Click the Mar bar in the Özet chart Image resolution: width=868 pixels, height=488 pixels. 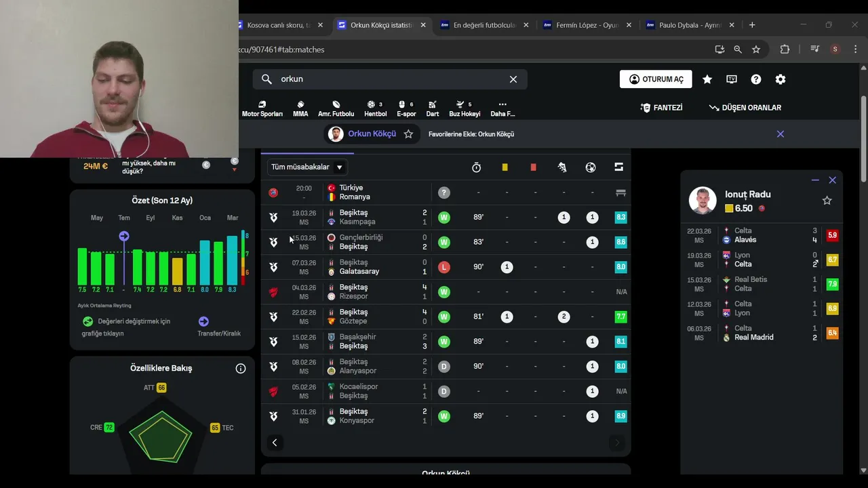coord(232,260)
